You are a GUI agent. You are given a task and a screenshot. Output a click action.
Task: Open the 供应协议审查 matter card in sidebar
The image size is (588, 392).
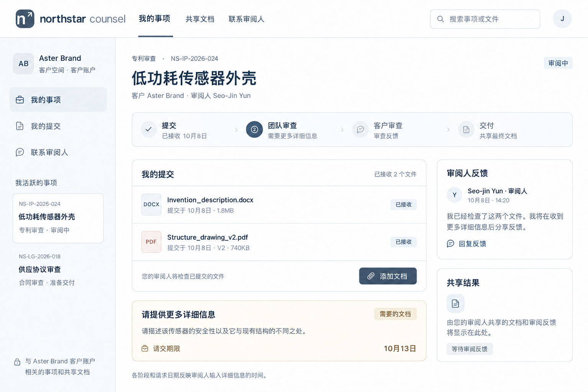pos(58,269)
